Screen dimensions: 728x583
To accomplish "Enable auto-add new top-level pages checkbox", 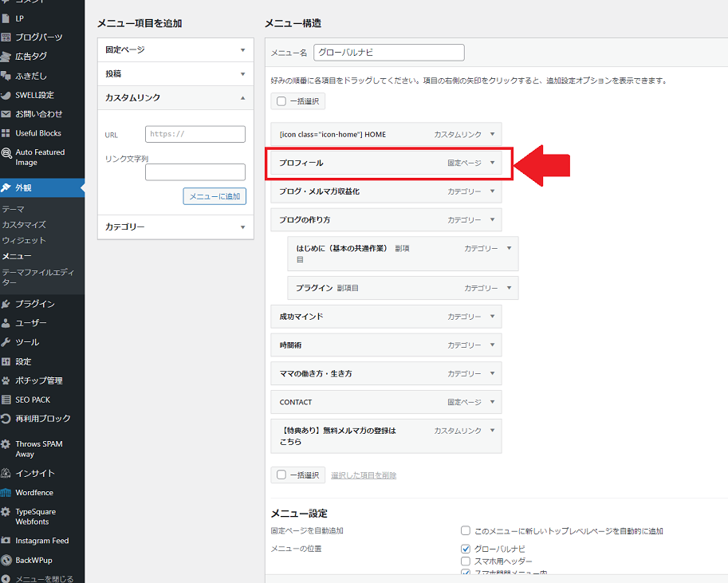I will point(466,530).
